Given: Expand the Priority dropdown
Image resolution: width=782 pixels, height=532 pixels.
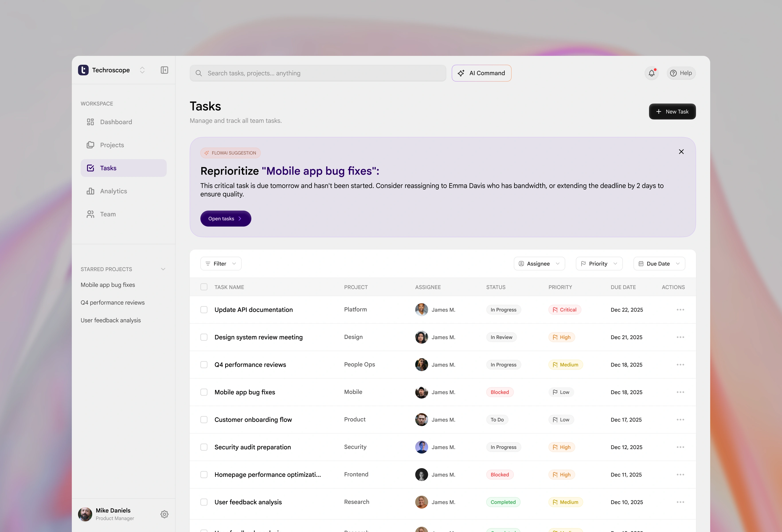Looking at the screenshot, I should (x=599, y=264).
